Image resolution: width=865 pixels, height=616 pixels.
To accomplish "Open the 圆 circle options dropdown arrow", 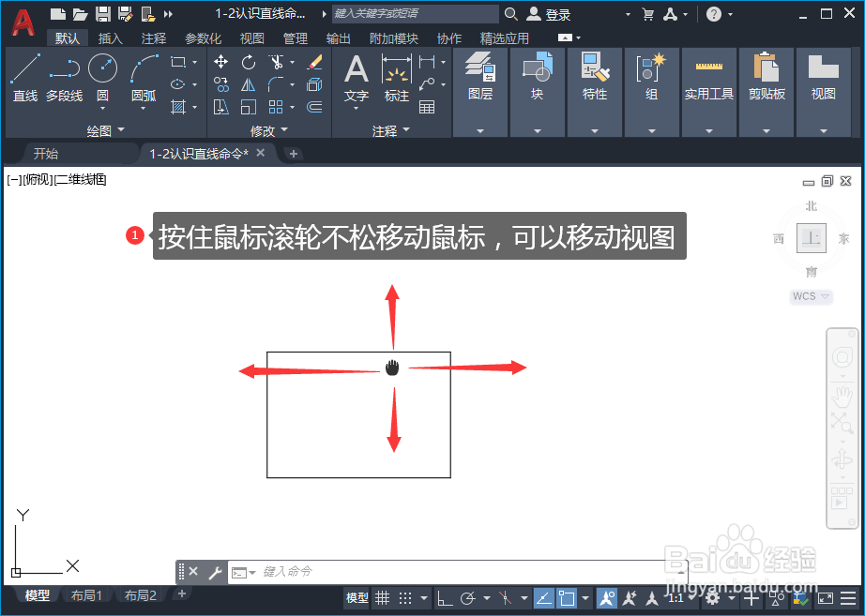I will coord(102,109).
